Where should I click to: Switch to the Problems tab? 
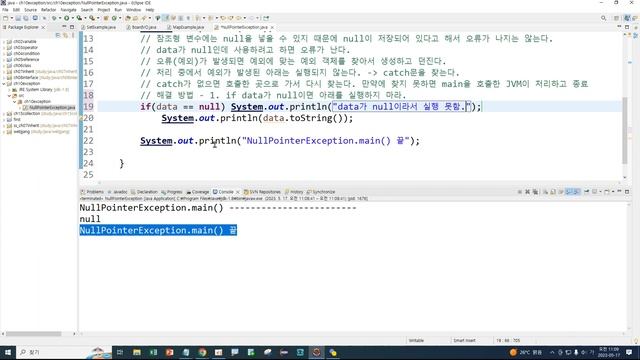pyautogui.click(x=93, y=192)
